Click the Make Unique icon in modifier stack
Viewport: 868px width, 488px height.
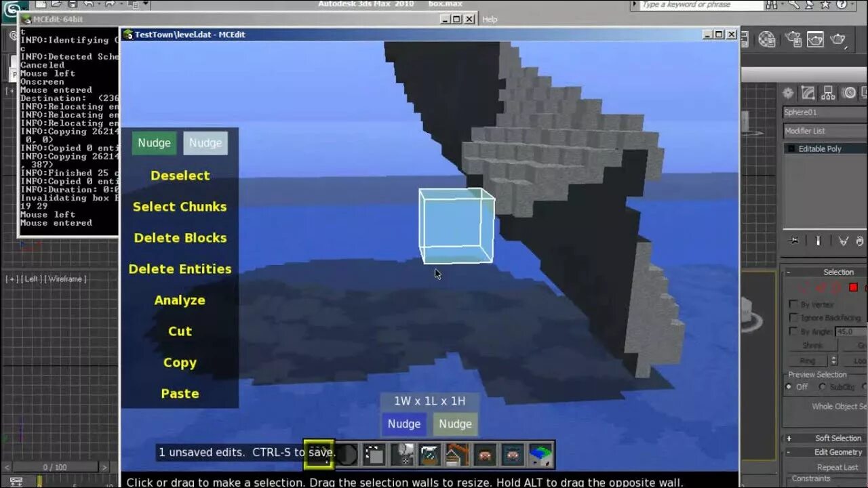843,241
